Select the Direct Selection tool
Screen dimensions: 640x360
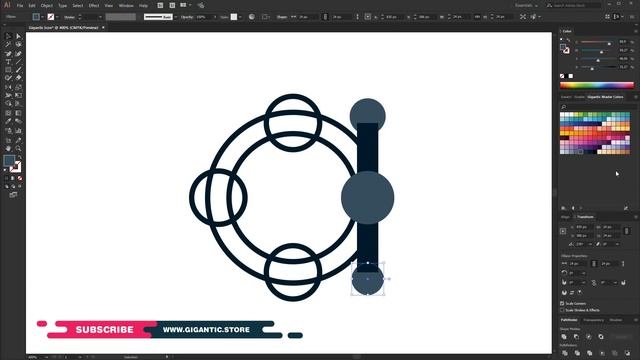pos(18,36)
